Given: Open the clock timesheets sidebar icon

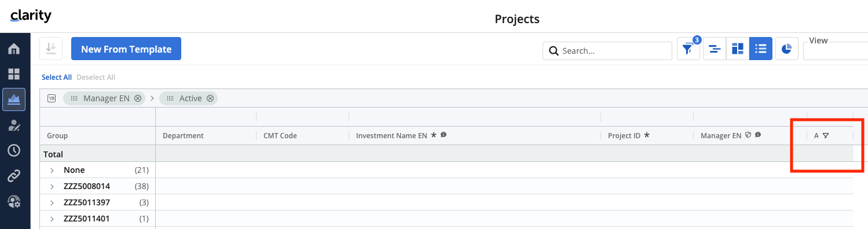Looking at the screenshot, I should [x=14, y=150].
